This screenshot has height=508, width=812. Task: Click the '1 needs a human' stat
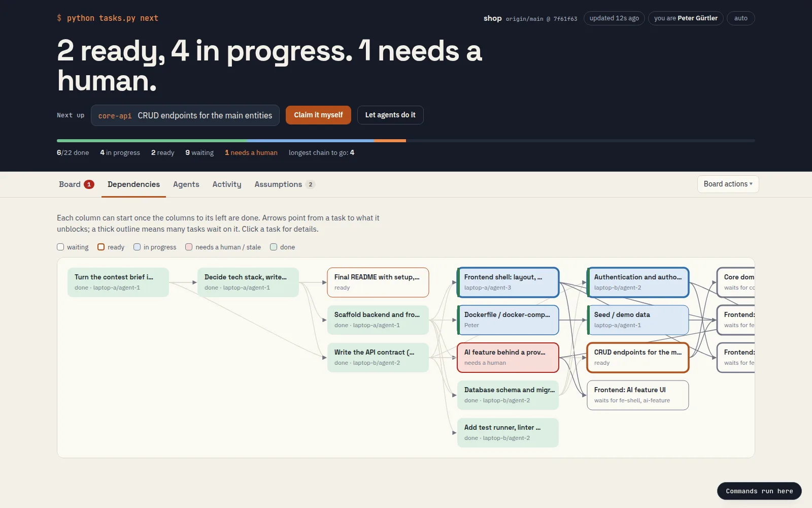click(x=251, y=152)
